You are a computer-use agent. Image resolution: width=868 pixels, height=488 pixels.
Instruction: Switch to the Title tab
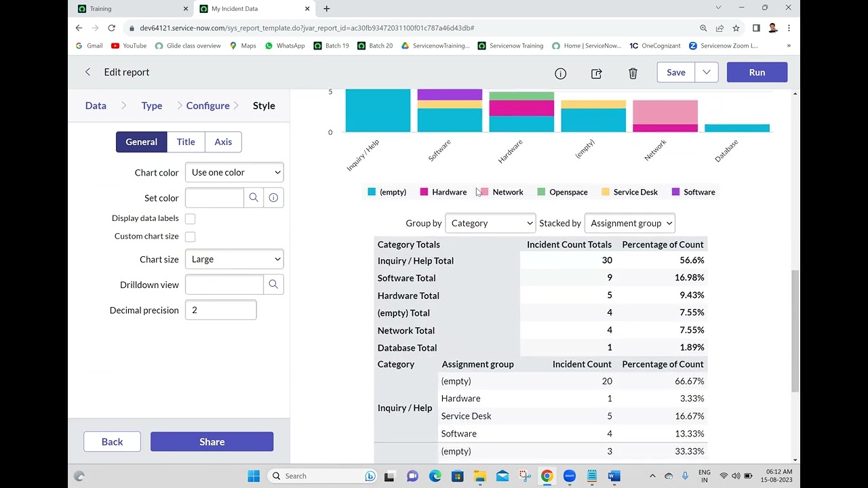[186, 142]
